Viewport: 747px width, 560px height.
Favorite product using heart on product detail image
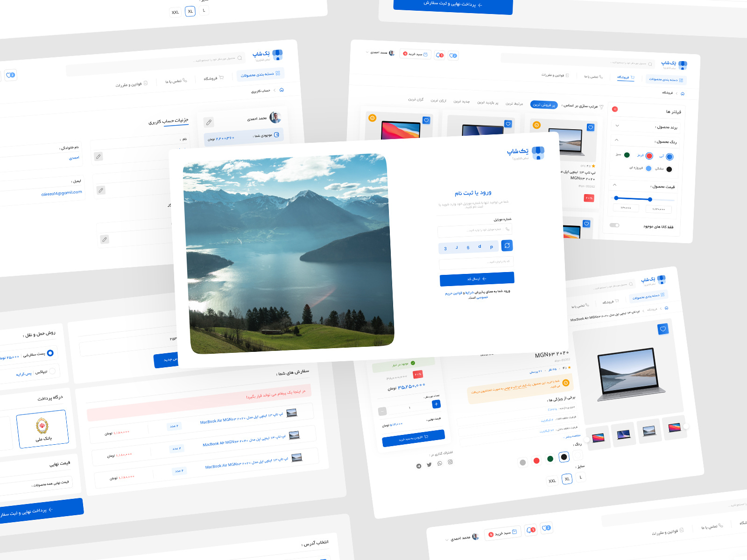point(663,329)
